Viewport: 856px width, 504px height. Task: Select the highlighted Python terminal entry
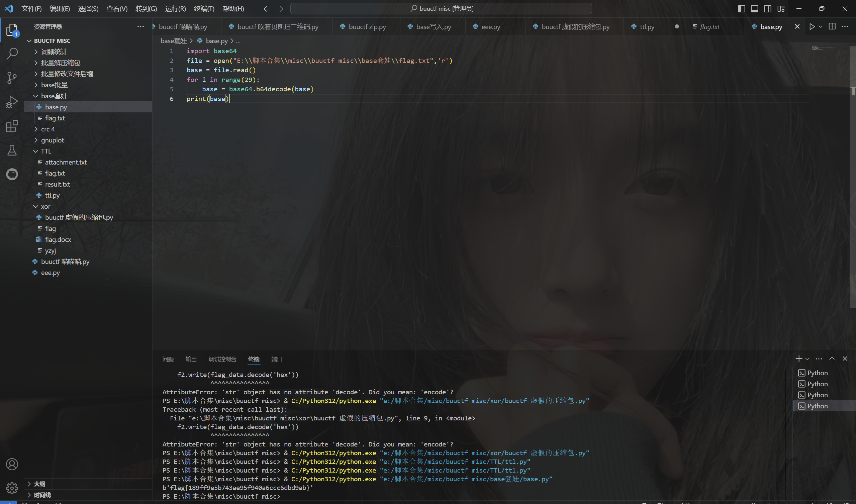824,406
